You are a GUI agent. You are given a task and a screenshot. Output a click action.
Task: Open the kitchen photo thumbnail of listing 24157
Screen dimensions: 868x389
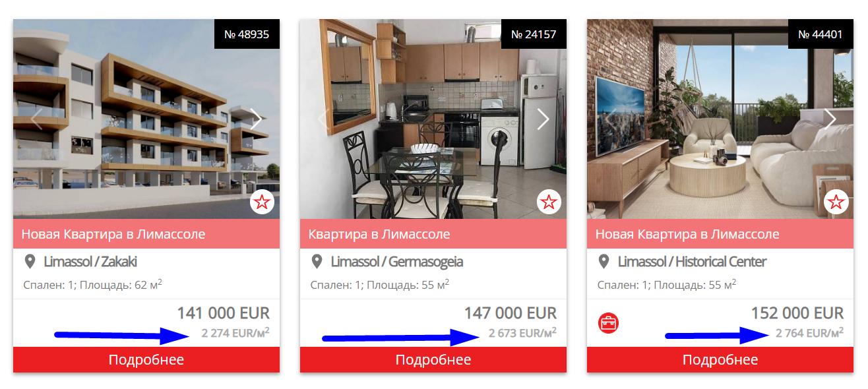tap(433, 119)
